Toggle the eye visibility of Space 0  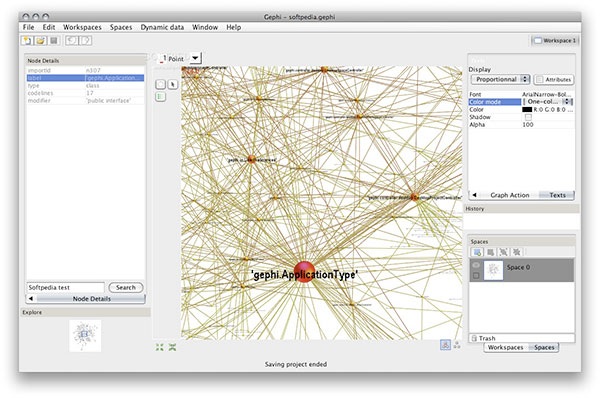click(476, 265)
